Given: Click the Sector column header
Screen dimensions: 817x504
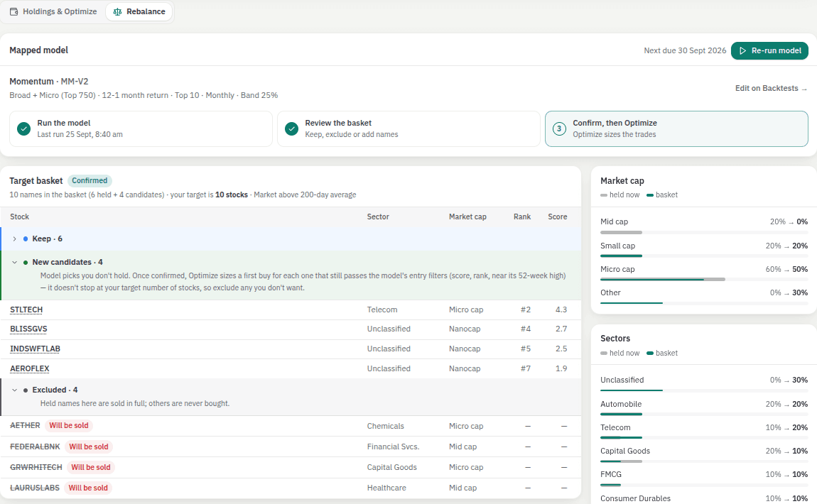Looking at the screenshot, I should (378, 217).
